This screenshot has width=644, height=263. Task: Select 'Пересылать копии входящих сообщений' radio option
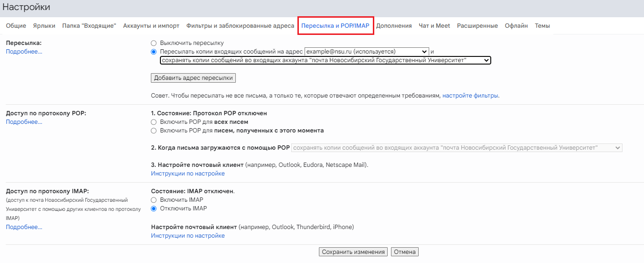pos(154,52)
